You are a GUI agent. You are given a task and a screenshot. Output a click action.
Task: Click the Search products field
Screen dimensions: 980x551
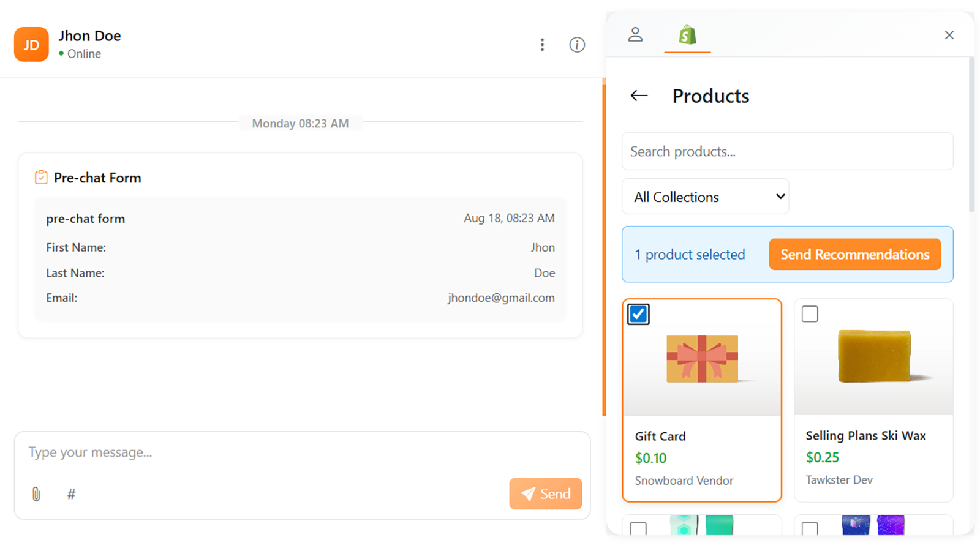coord(787,151)
